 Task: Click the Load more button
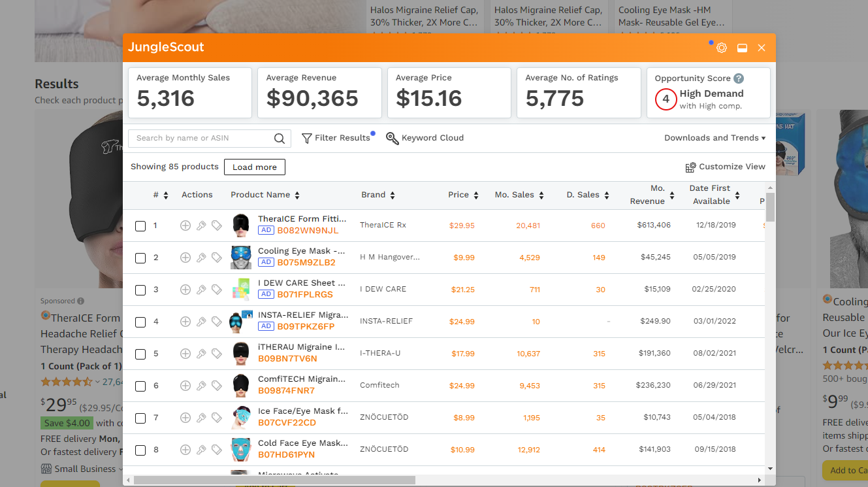(x=255, y=167)
